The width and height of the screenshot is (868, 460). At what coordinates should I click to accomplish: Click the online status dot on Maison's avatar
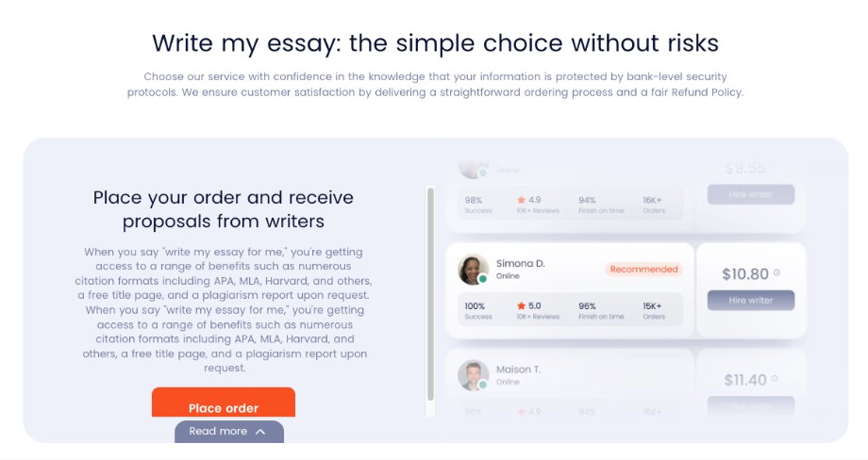(x=483, y=385)
